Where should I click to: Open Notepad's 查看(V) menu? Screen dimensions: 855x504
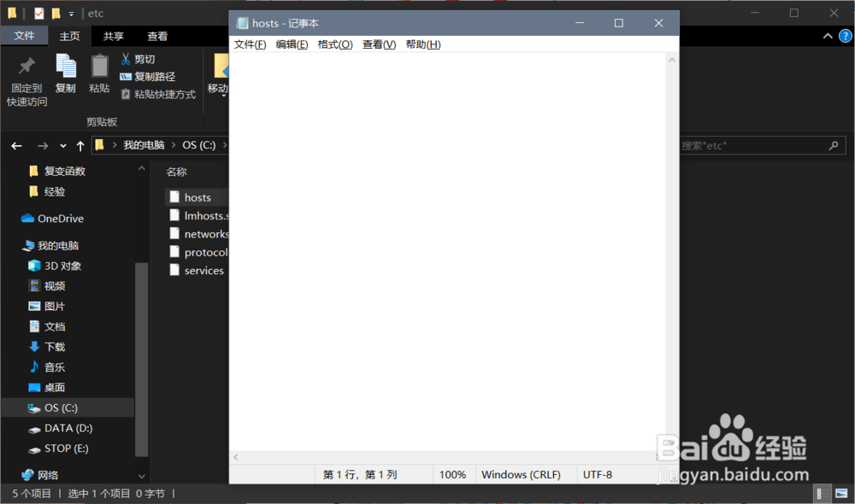click(x=379, y=44)
